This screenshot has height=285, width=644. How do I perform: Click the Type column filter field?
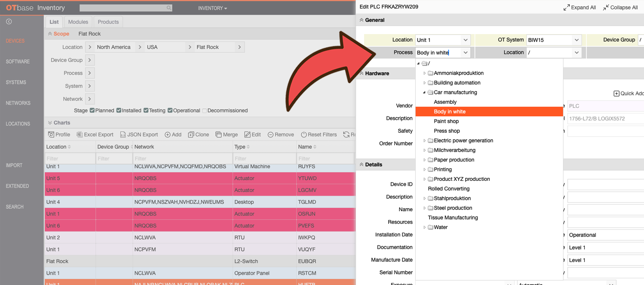click(264, 159)
